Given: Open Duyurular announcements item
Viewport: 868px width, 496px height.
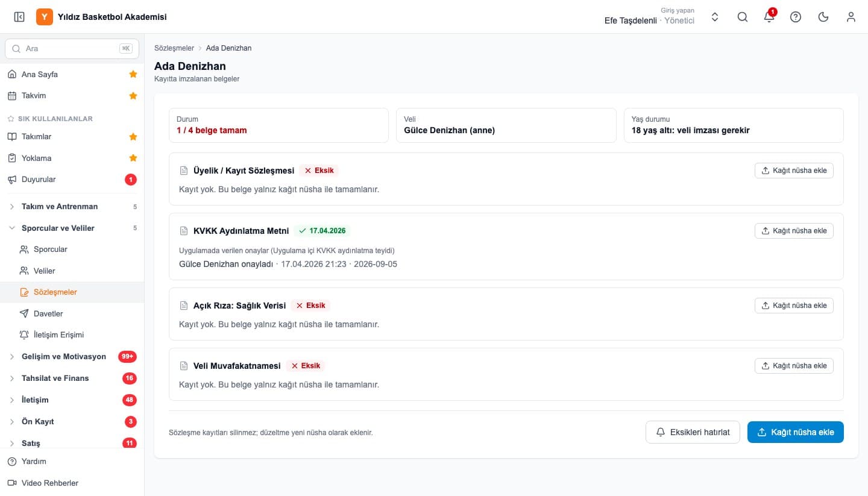Looking at the screenshot, I should click(72, 180).
